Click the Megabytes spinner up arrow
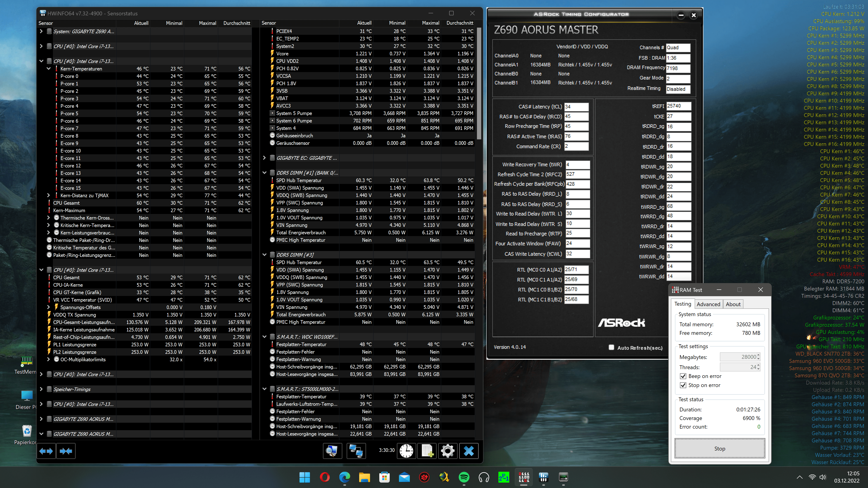868x488 pixels. point(758,355)
